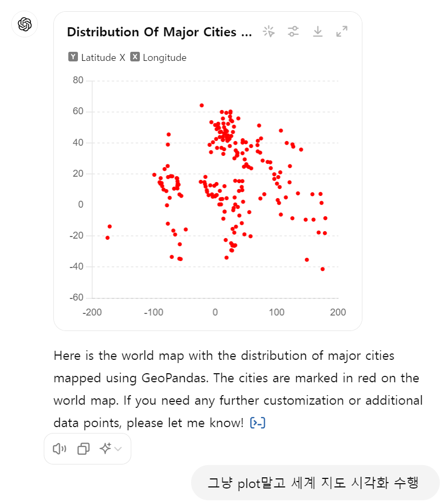
Task: Click the regenerate sparkle icon
Action: 105,449
